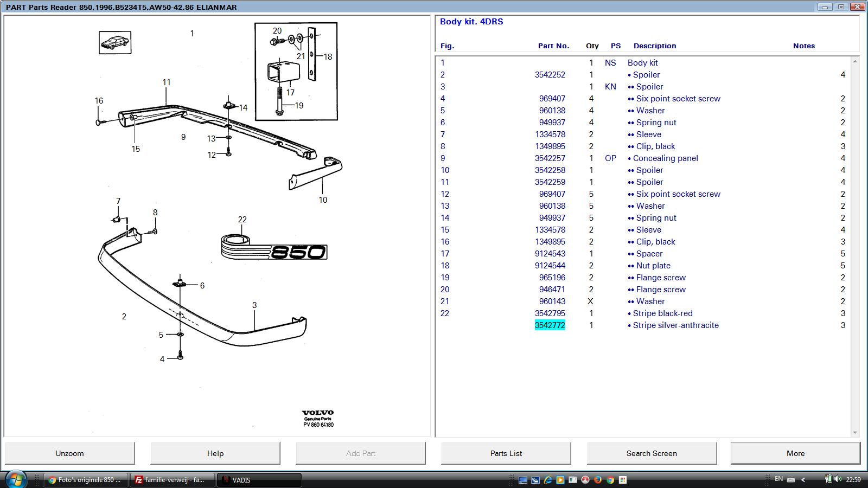The height and width of the screenshot is (488, 868).
Task: Open Windows Start menu orb
Action: [x=15, y=479]
